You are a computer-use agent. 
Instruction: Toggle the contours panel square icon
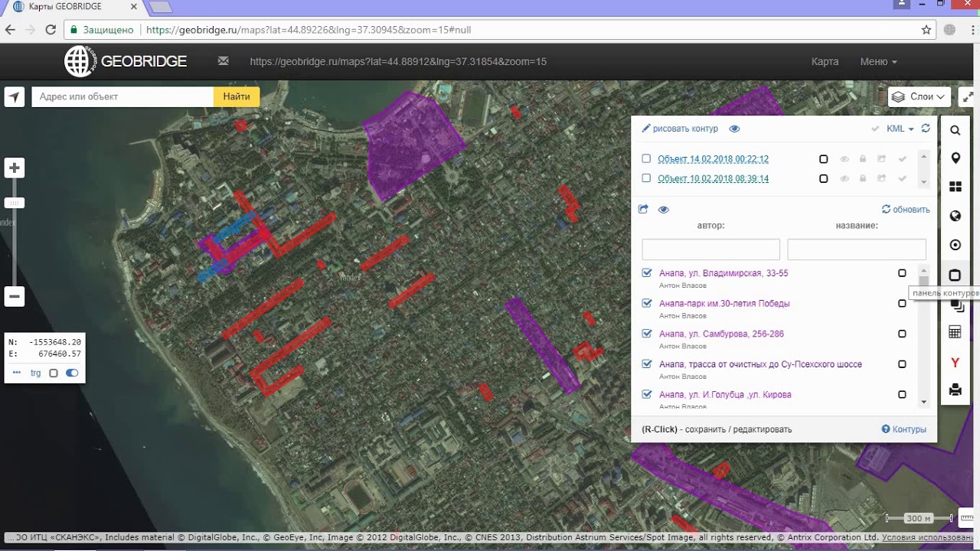pos(955,275)
